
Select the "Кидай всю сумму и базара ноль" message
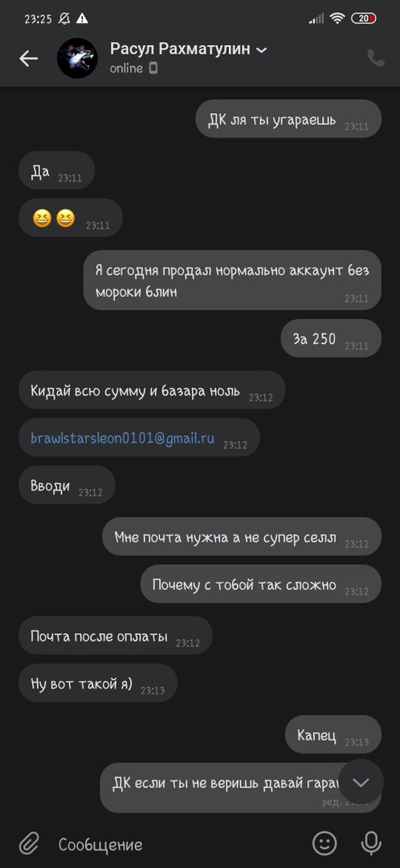tap(152, 391)
